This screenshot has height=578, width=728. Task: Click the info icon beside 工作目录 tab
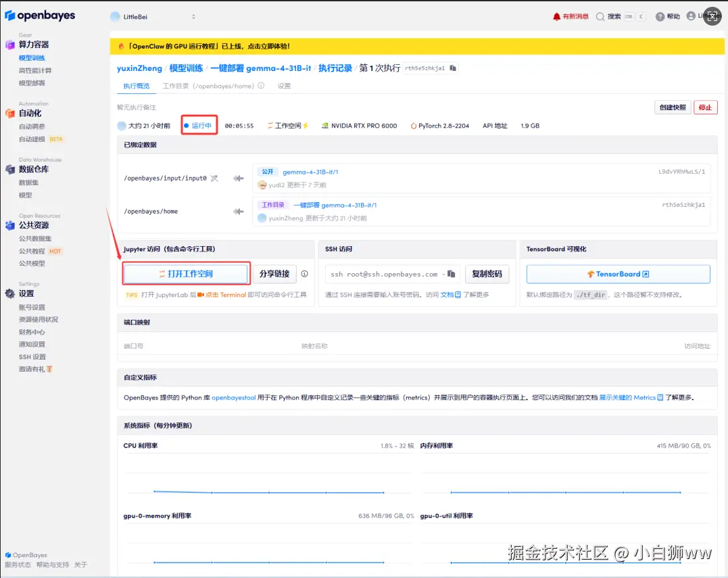(261, 86)
